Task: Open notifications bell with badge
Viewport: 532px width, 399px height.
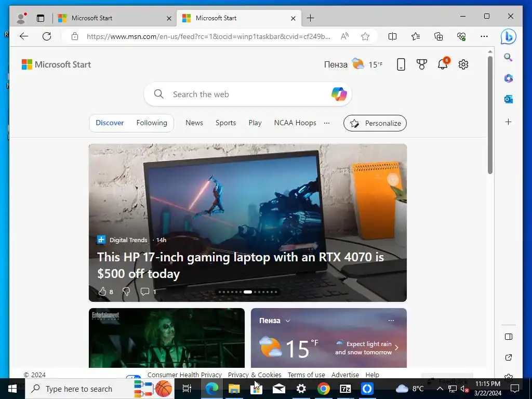Action: [x=443, y=63]
